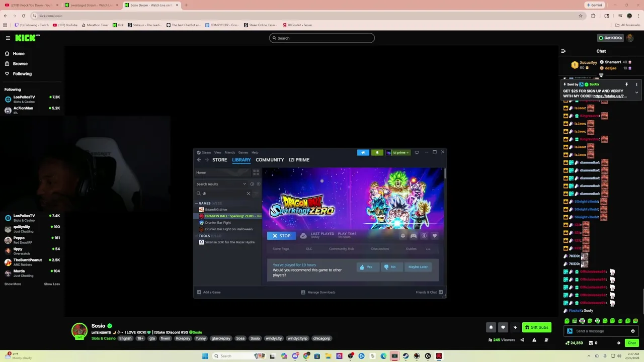
Task: Reload the browser page
Action: coord(23,16)
